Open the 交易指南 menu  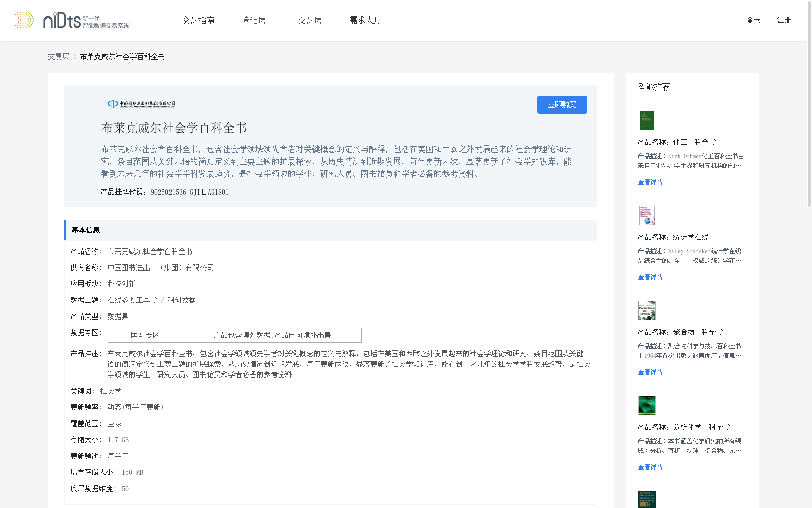point(198,20)
